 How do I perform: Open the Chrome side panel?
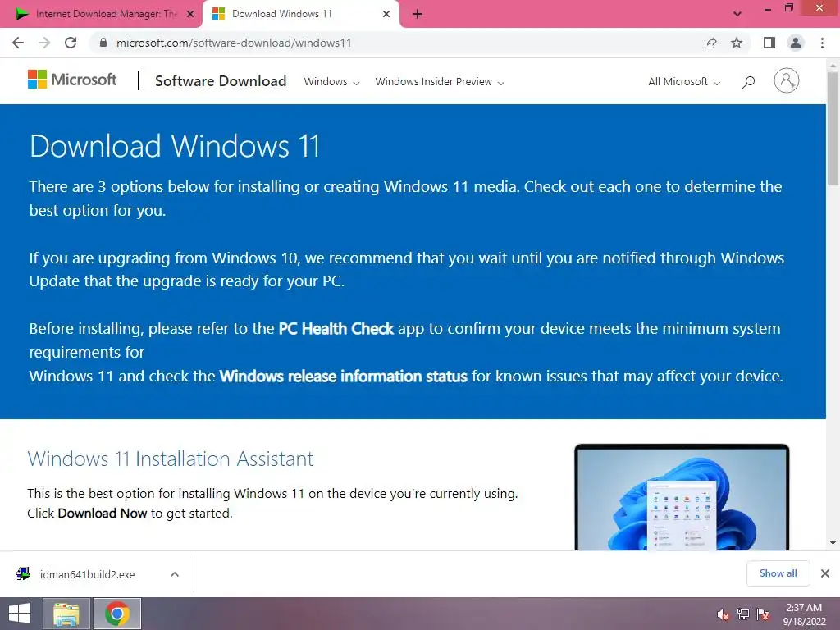coord(769,43)
